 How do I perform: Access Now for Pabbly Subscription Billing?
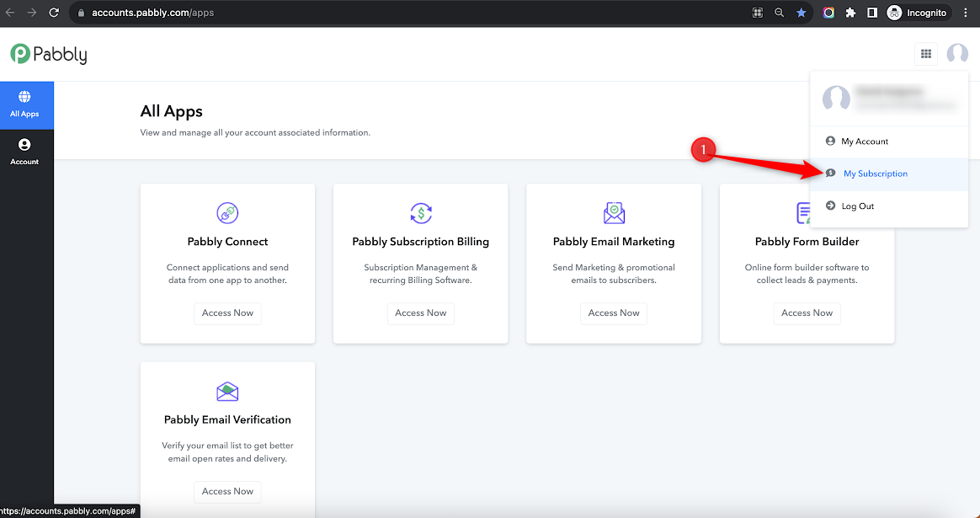pyautogui.click(x=421, y=313)
